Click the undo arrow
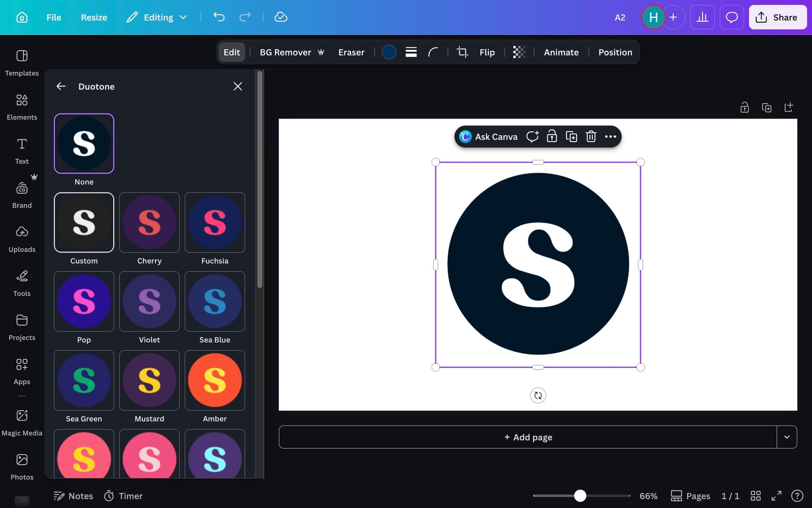Screen dimensions: 812x508 point(219,17)
